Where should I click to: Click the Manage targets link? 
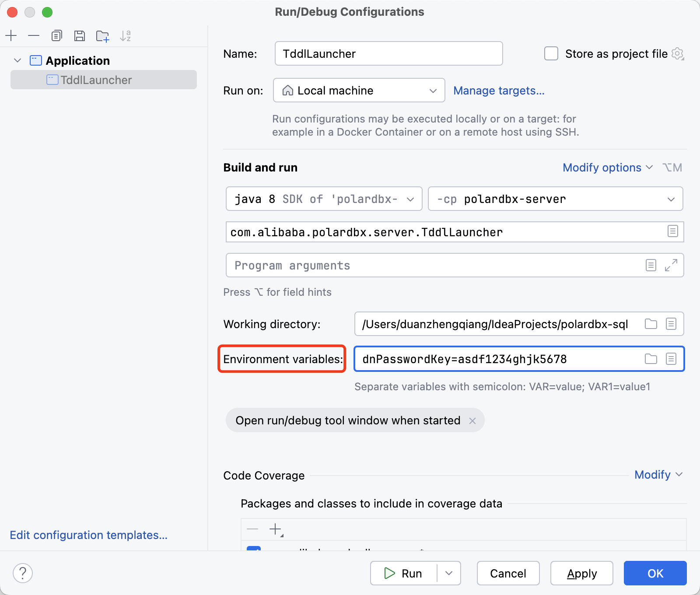[x=499, y=91]
